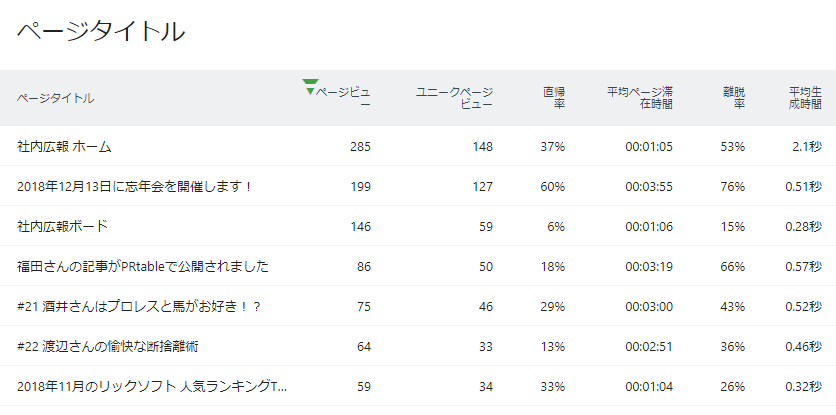The image size is (836, 415).
Task: Open the 福田さんの記事 PRtable row
Action: 418,266
